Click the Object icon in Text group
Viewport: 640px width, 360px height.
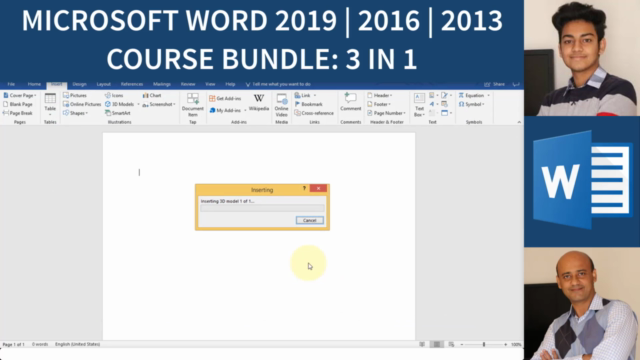click(x=444, y=113)
